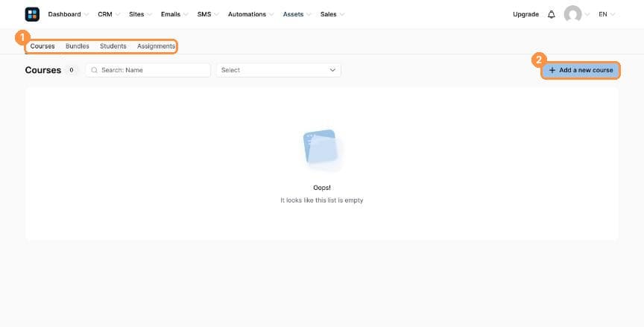Open the Assets menu
Viewport: 644px width, 327px height.
click(x=293, y=14)
